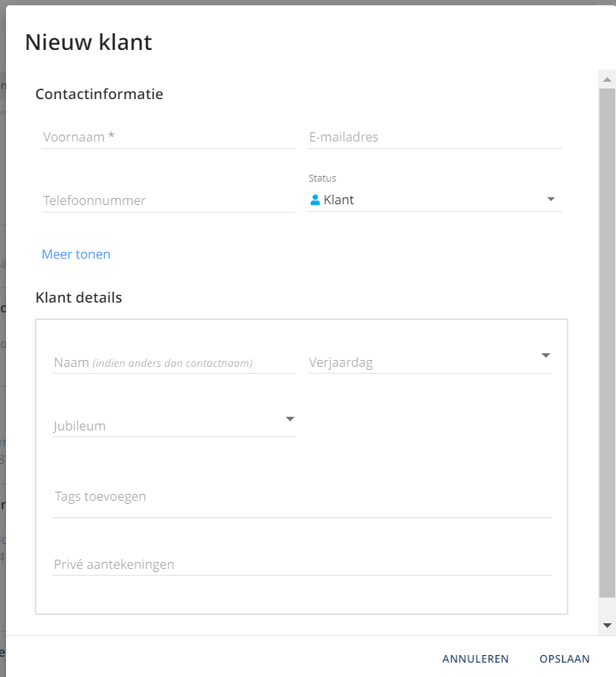Select the Klant status value
The width and height of the screenshot is (616, 677).
click(x=339, y=200)
